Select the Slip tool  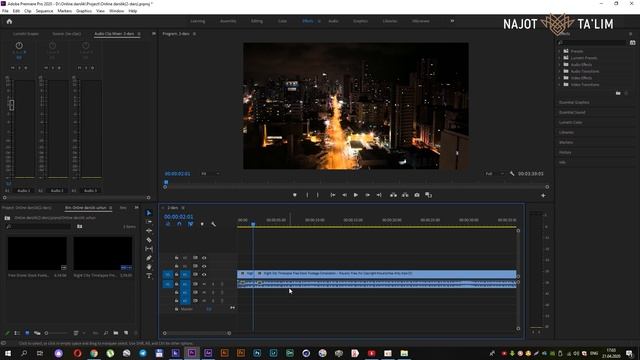coord(149,249)
